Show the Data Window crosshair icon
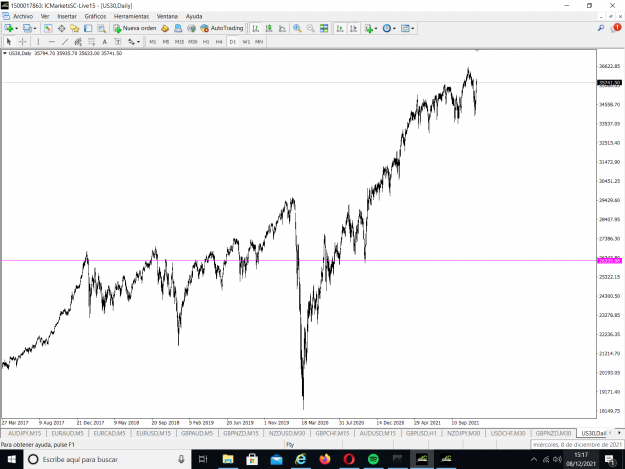The height and width of the screenshot is (469, 625). [x=61, y=28]
